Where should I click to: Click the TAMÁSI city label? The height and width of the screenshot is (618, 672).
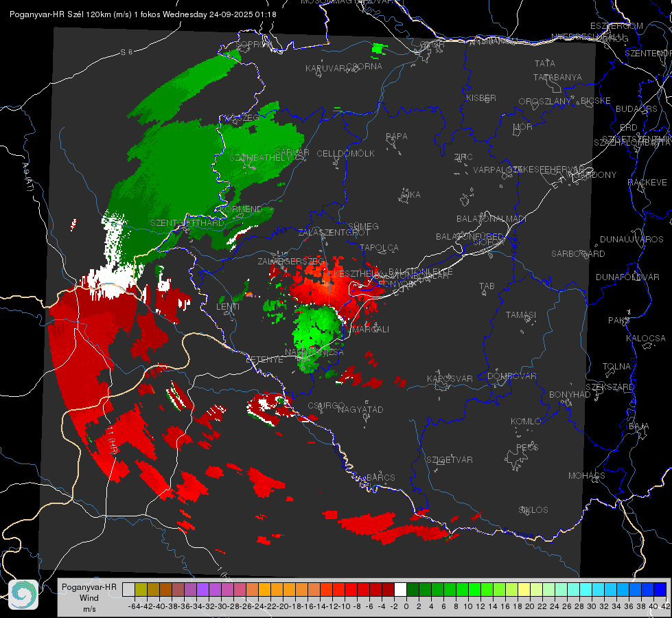[521, 314]
